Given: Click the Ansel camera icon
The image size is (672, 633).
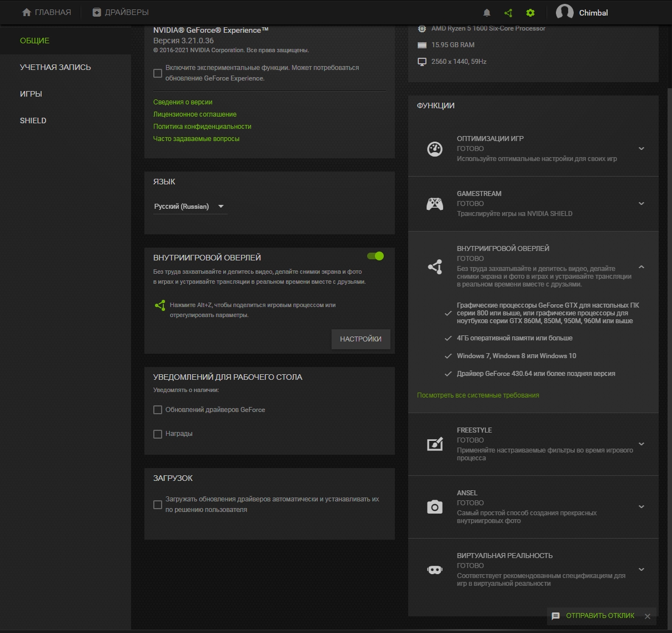Looking at the screenshot, I should [x=434, y=506].
